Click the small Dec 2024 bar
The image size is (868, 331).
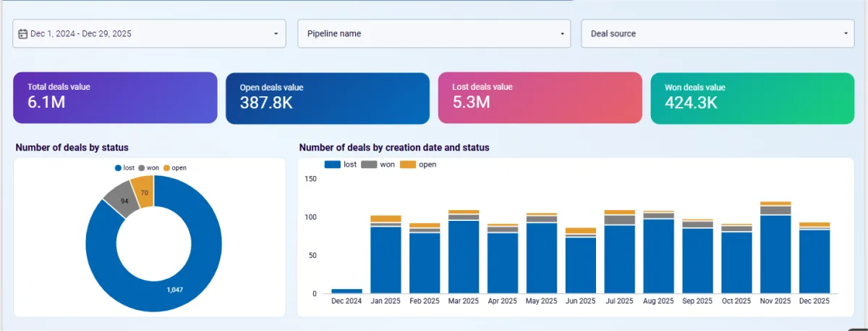coord(346,291)
